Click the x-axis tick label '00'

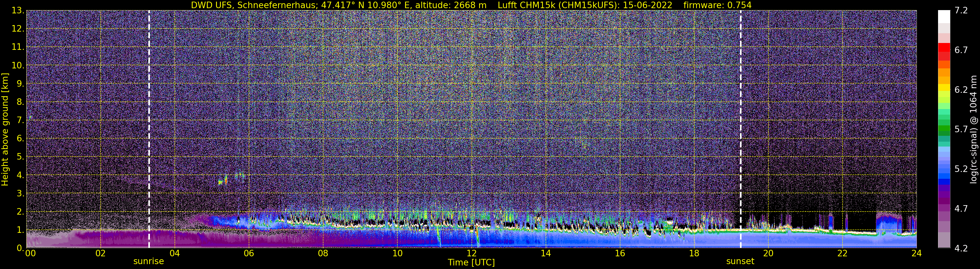coord(30,253)
